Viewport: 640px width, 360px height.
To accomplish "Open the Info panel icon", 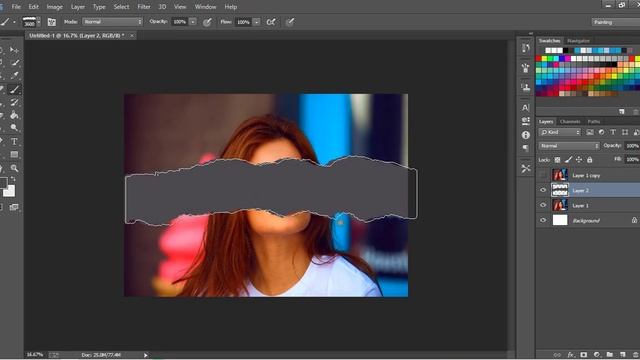I will point(526,135).
